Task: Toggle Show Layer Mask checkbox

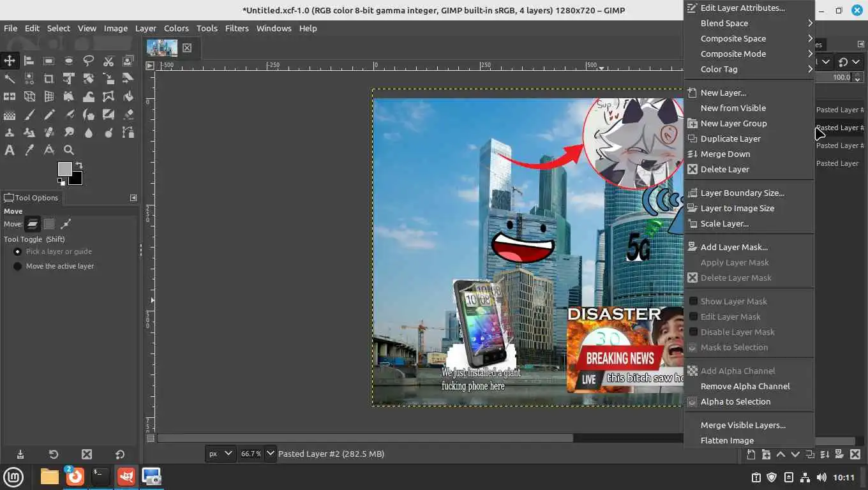Action: (x=693, y=301)
